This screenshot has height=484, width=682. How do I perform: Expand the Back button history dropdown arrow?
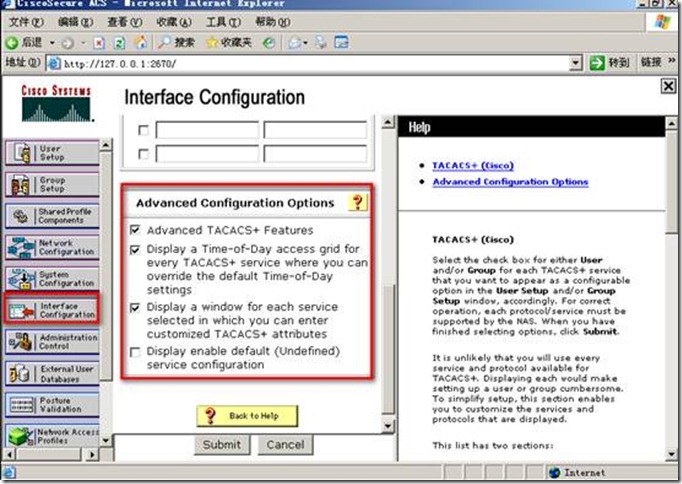coord(52,43)
